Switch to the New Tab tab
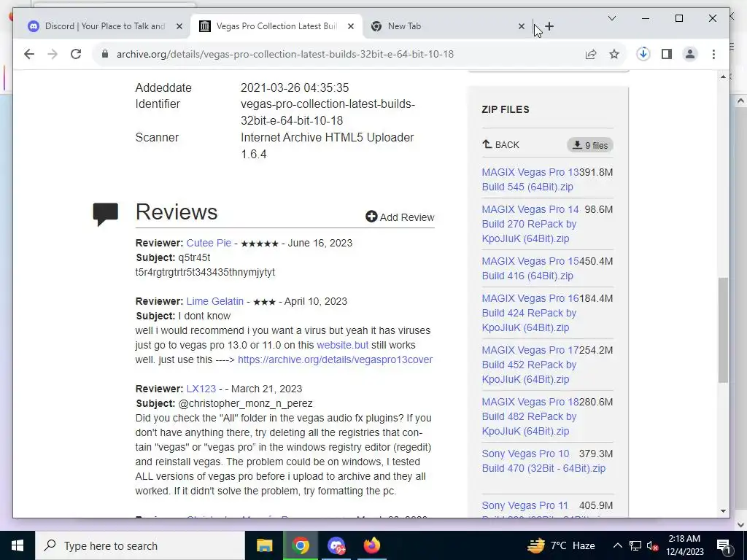This screenshot has height=560, width=747. (448, 26)
